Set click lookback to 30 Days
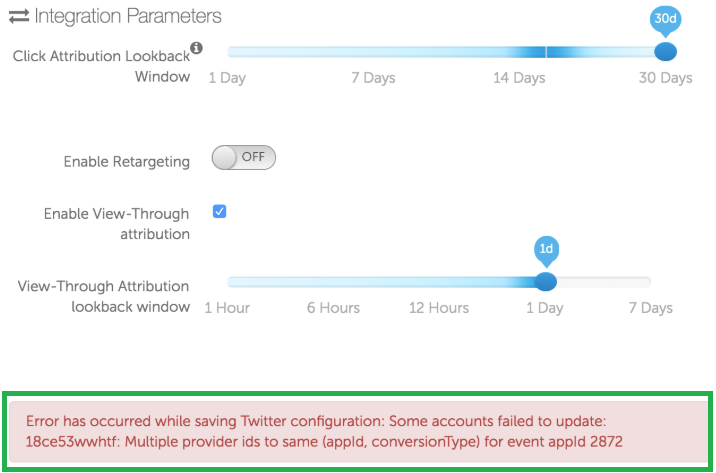The height and width of the screenshot is (473, 716). (x=664, y=52)
